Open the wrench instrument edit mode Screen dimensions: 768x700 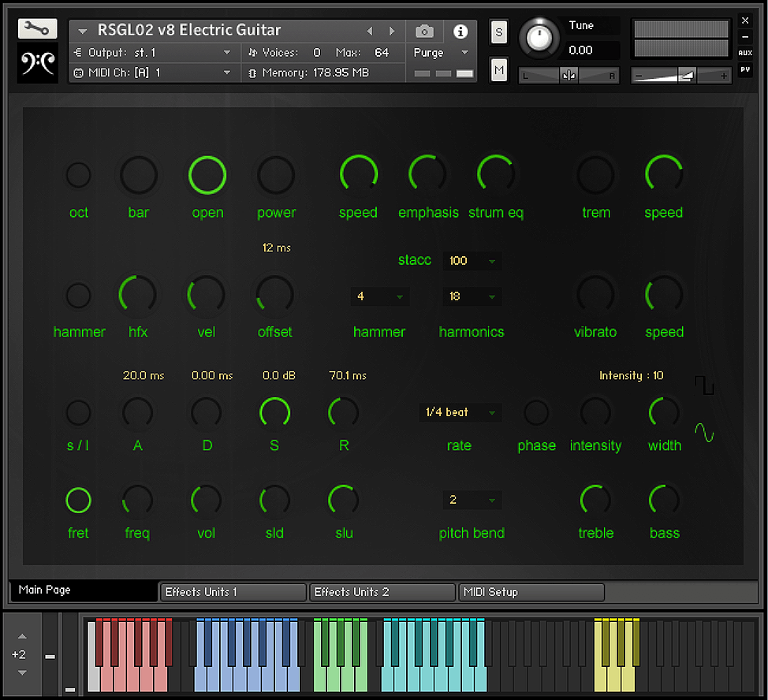37,29
